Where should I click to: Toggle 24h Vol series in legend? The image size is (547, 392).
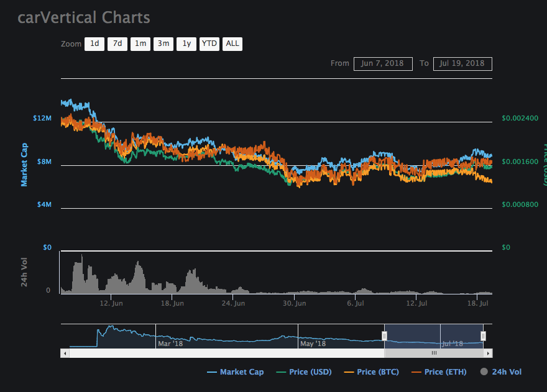[501, 372]
